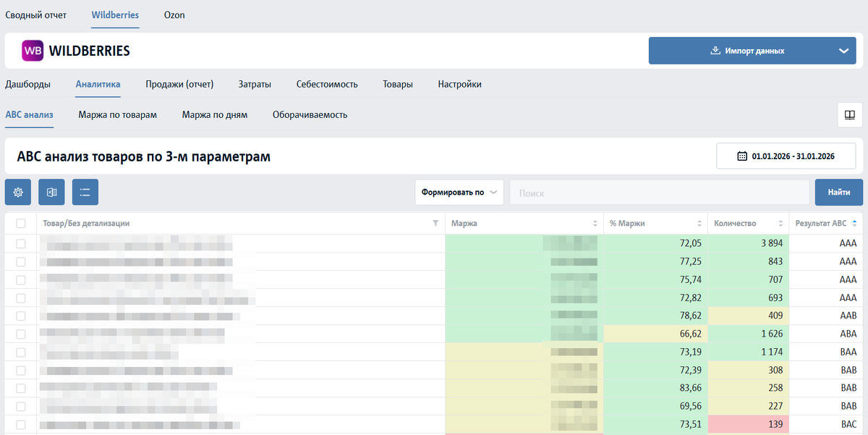Toggle the select-all header checkbox
Viewport: 868px width, 435px height.
click(20, 224)
